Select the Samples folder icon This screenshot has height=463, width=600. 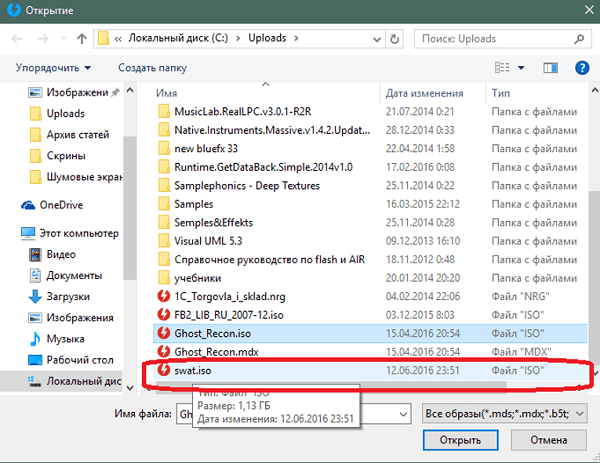[x=164, y=204]
